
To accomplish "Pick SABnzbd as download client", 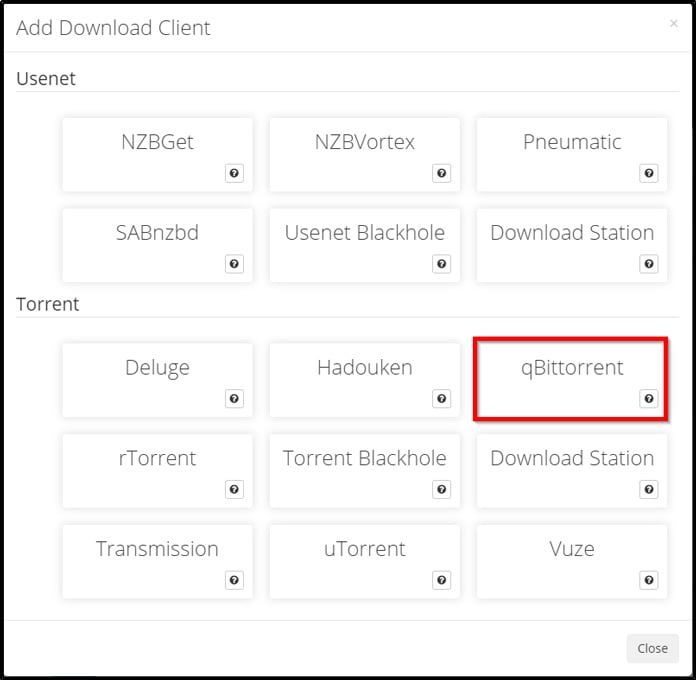I will pos(157,245).
